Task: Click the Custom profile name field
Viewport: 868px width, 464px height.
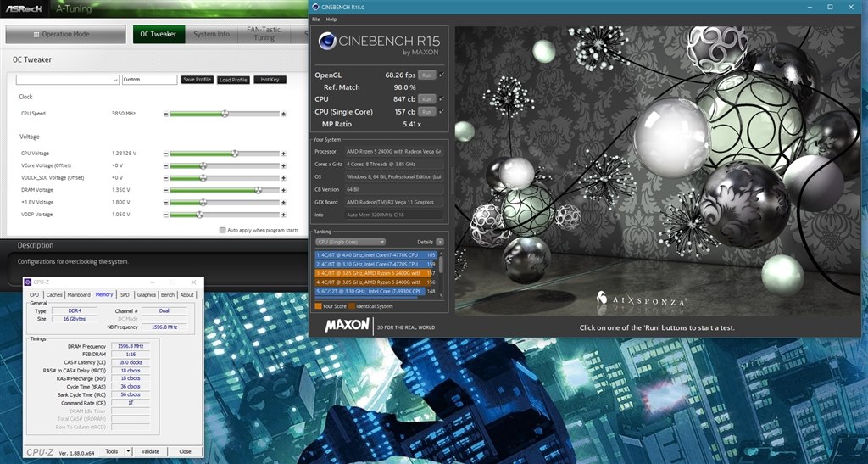Action: (x=149, y=81)
